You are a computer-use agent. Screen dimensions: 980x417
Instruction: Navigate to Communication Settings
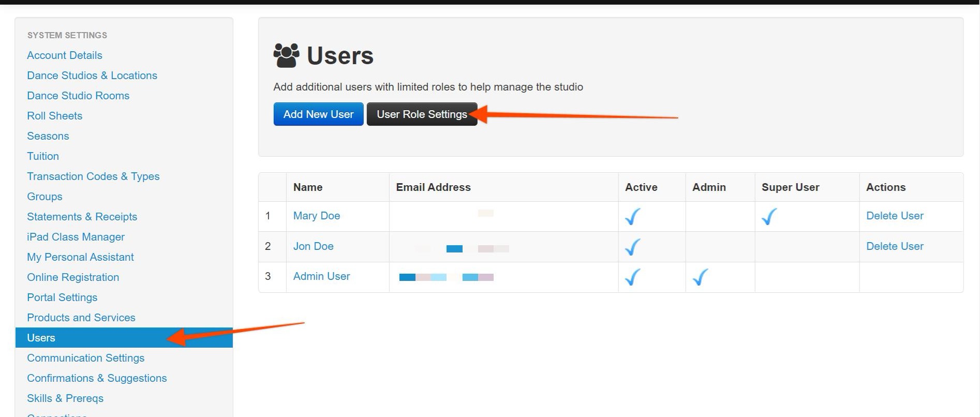[85, 358]
